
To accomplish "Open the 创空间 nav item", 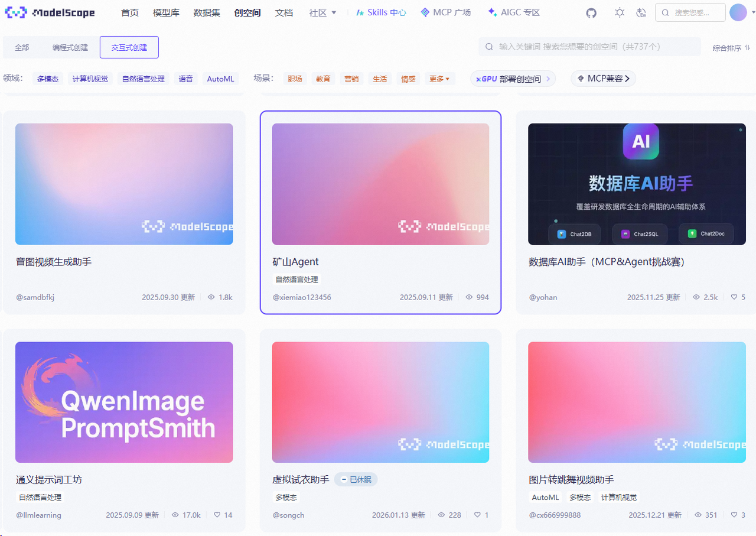I will (247, 12).
